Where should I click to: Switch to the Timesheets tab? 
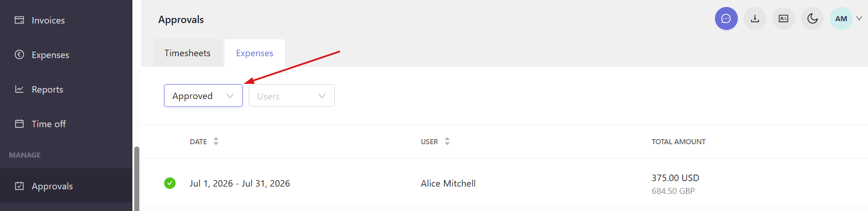click(188, 53)
